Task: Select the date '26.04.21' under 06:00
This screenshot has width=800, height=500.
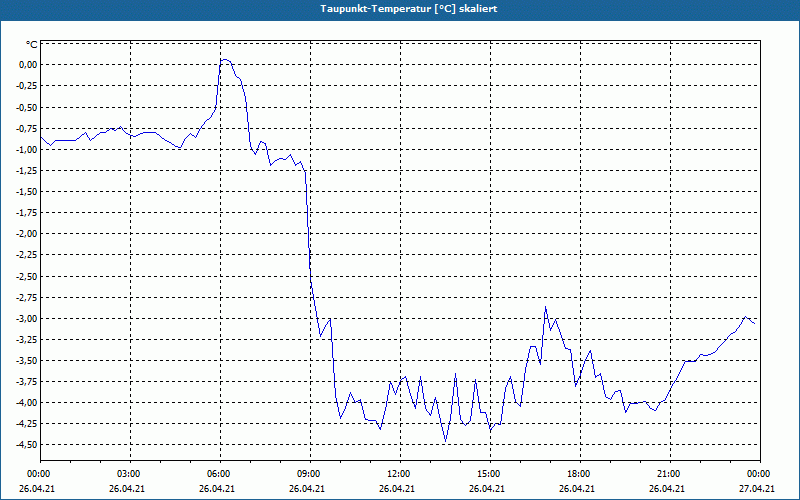Action: pyautogui.click(x=217, y=489)
